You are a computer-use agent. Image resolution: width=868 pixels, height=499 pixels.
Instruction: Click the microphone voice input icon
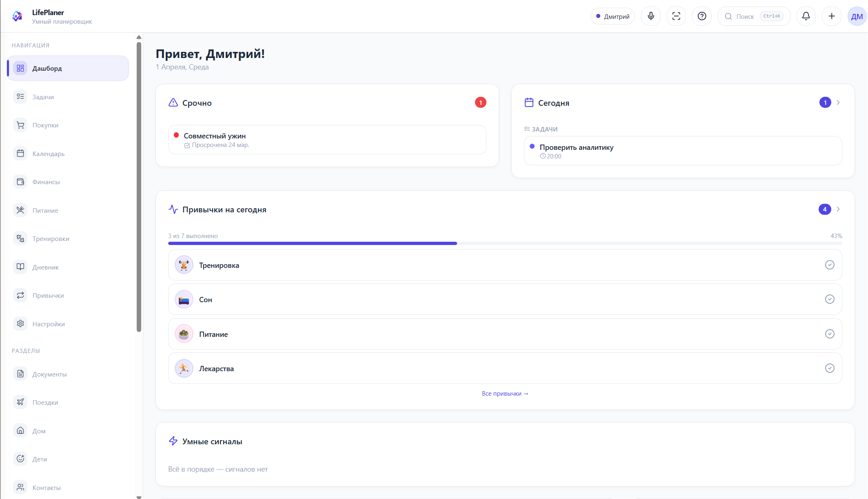click(x=650, y=16)
